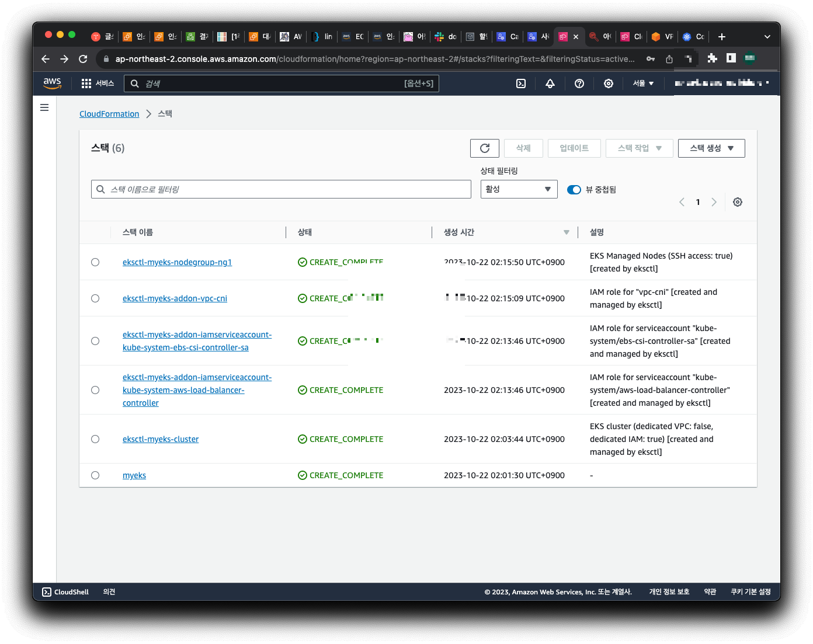The image size is (813, 644).
Task: Select radio for myeks stack
Action: [95, 475]
